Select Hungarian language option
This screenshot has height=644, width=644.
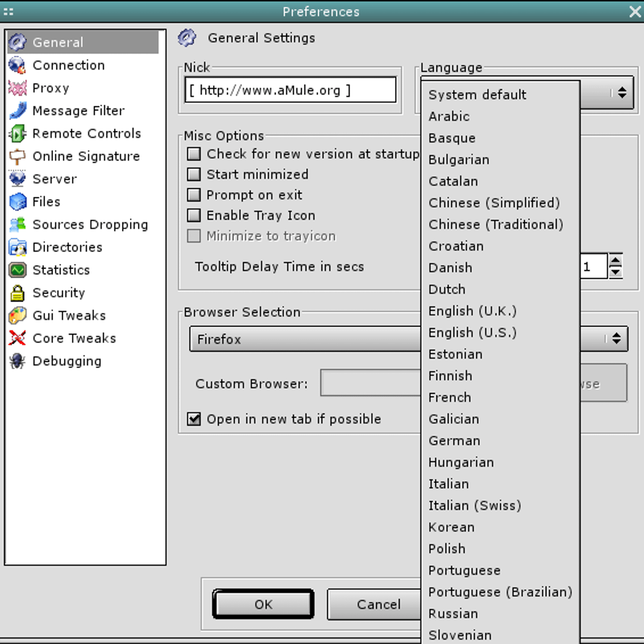(500, 463)
